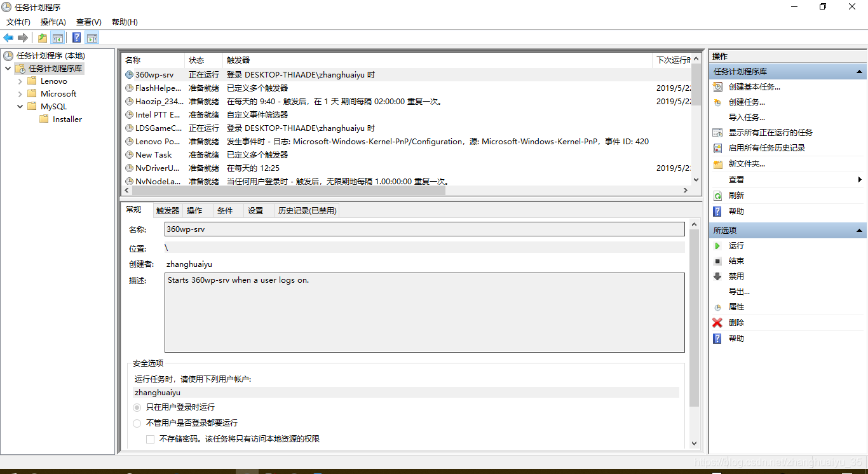Expand the Lenovo folder in the tree
This screenshot has height=474, width=868.
(19, 81)
